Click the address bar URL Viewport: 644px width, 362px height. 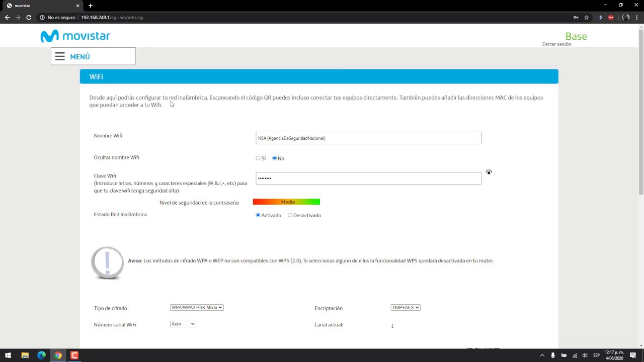[112, 17]
